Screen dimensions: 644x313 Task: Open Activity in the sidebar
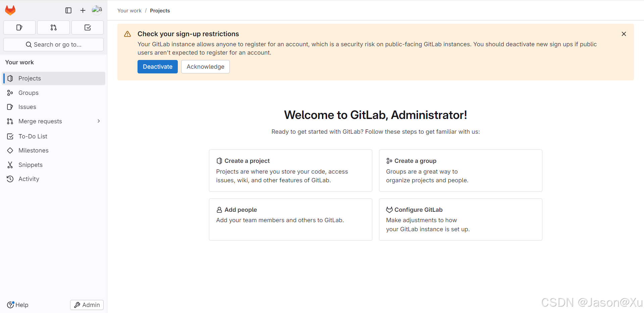tap(54, 179)
